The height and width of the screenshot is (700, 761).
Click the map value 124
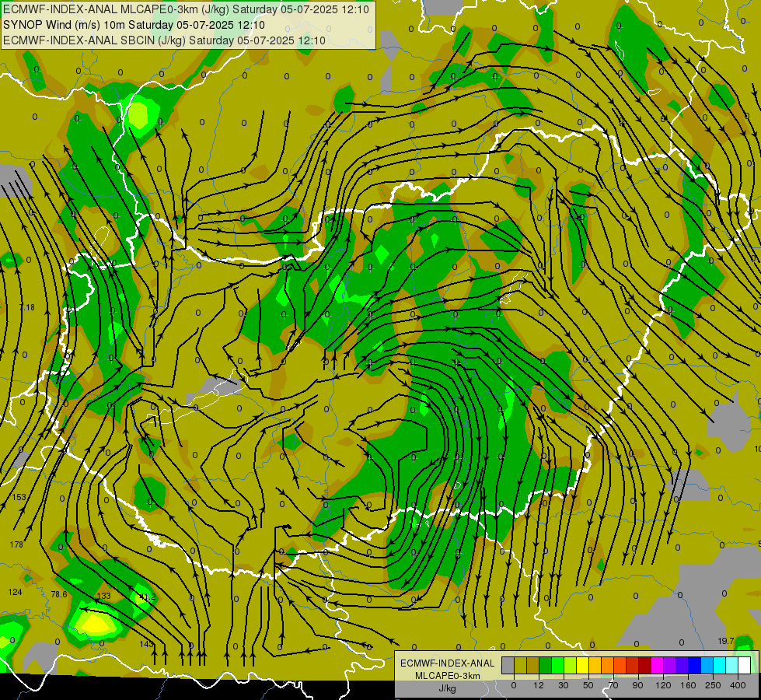15,592
